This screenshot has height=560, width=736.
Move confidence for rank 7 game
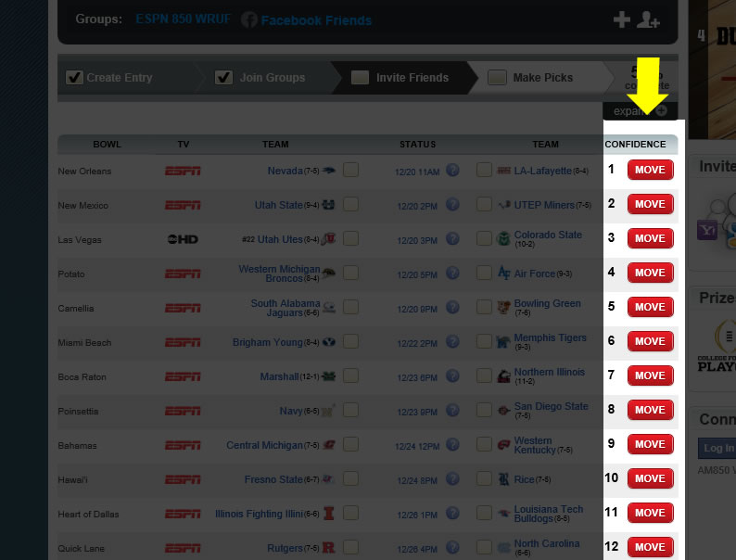(x=650, y=375)
